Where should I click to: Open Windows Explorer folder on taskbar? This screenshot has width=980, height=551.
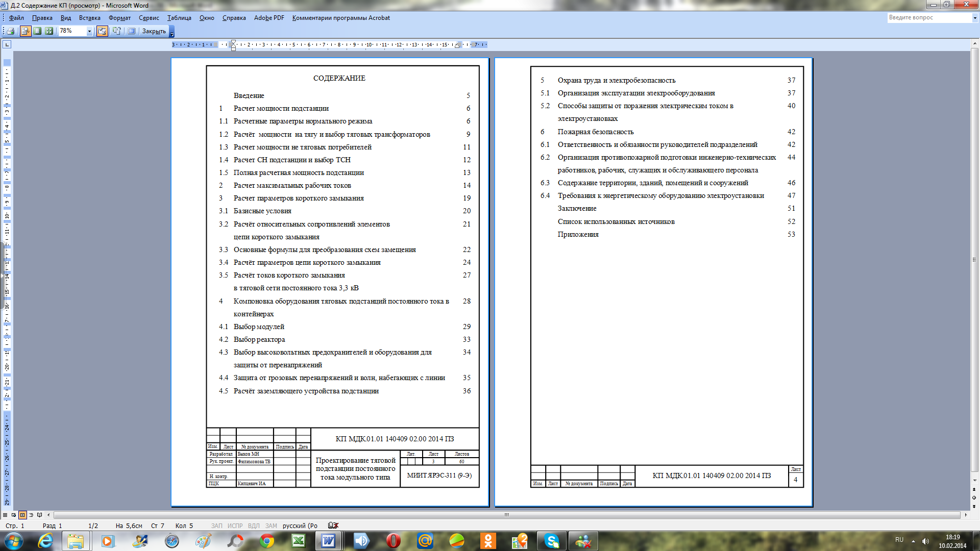coord(76,541)
